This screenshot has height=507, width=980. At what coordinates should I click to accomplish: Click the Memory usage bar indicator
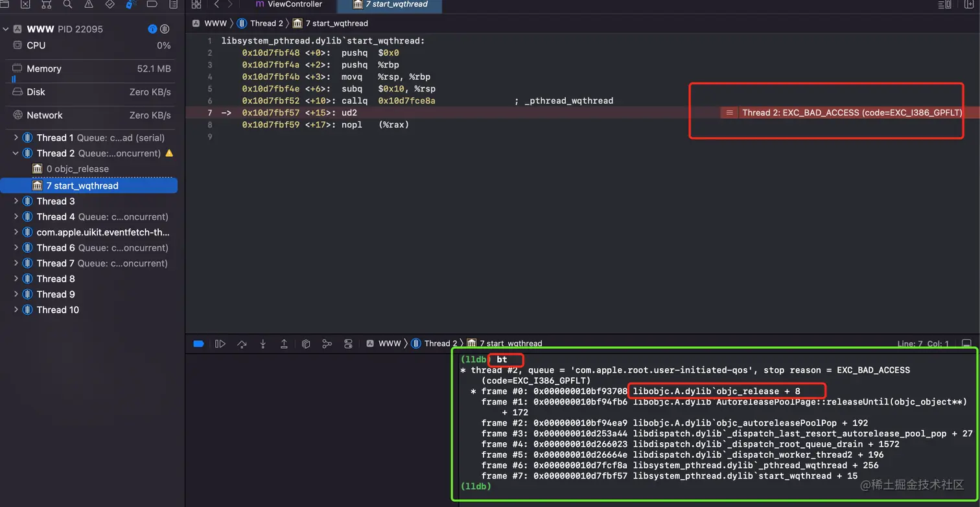[x=14, y=79]
